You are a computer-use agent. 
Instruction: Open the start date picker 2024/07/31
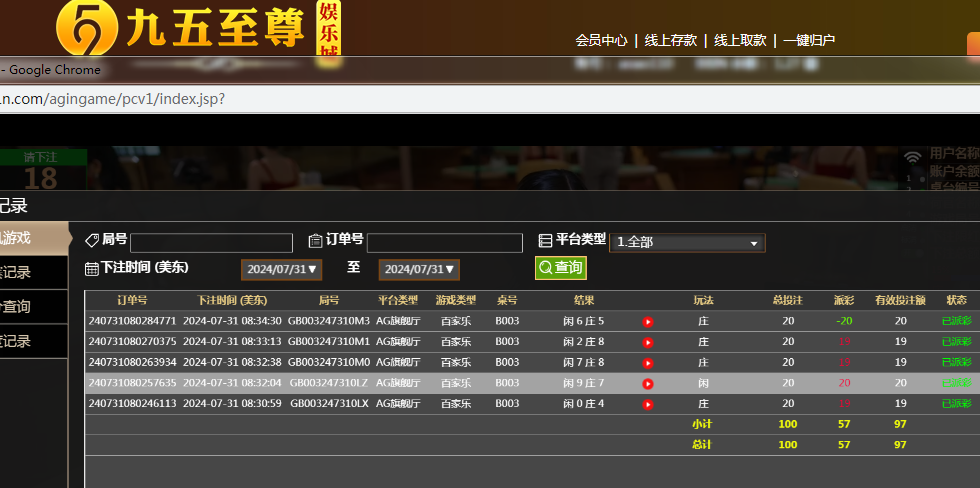click(x=282, y=269)
